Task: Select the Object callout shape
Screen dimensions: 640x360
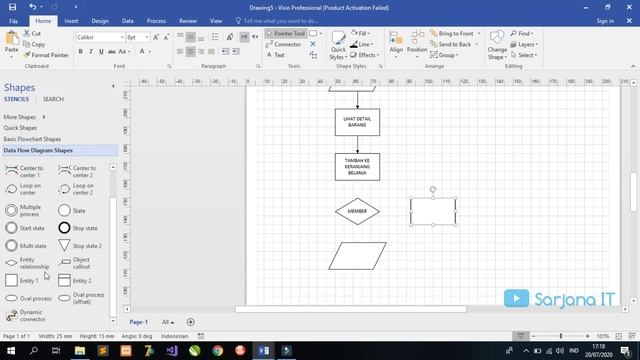Action: pos(75,263)
